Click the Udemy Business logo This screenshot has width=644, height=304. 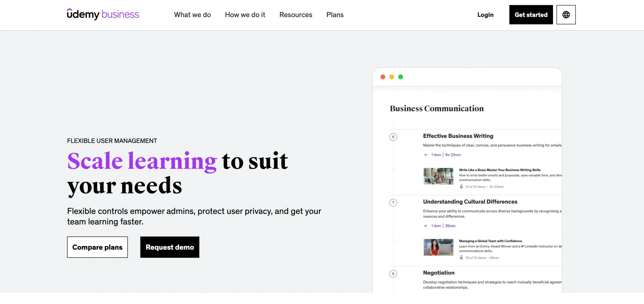[x=103, y=14]
